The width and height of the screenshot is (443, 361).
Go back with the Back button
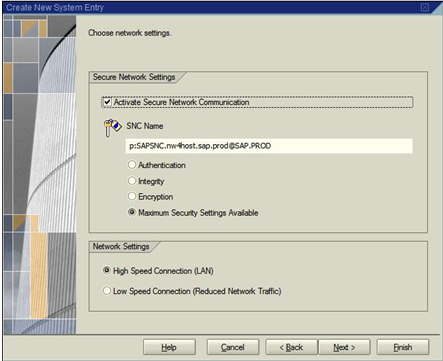[291, 347]
